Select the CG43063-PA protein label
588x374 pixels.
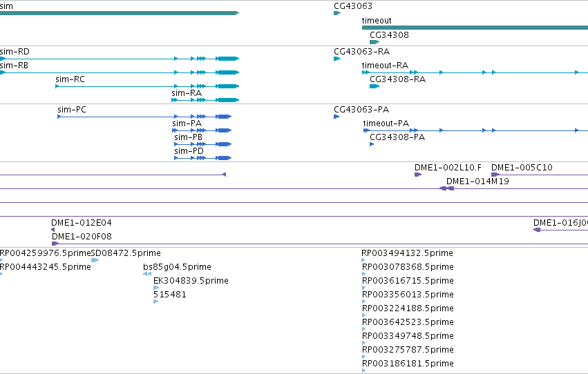tap(361, 110)
